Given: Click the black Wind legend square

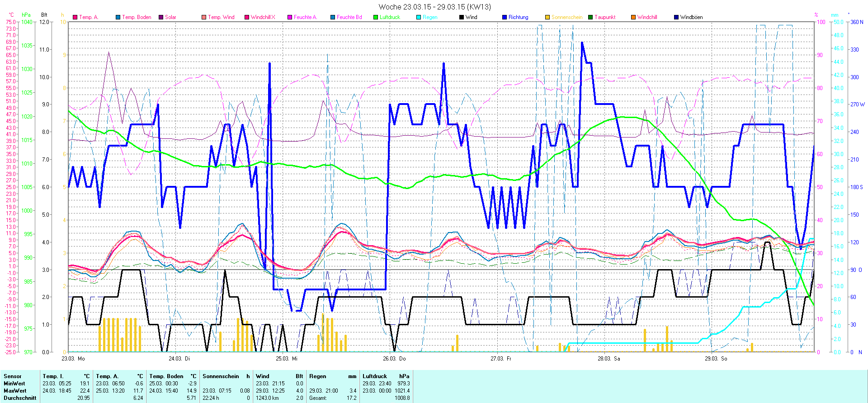Looking at the screenshot, I should (x=462, y=17).
